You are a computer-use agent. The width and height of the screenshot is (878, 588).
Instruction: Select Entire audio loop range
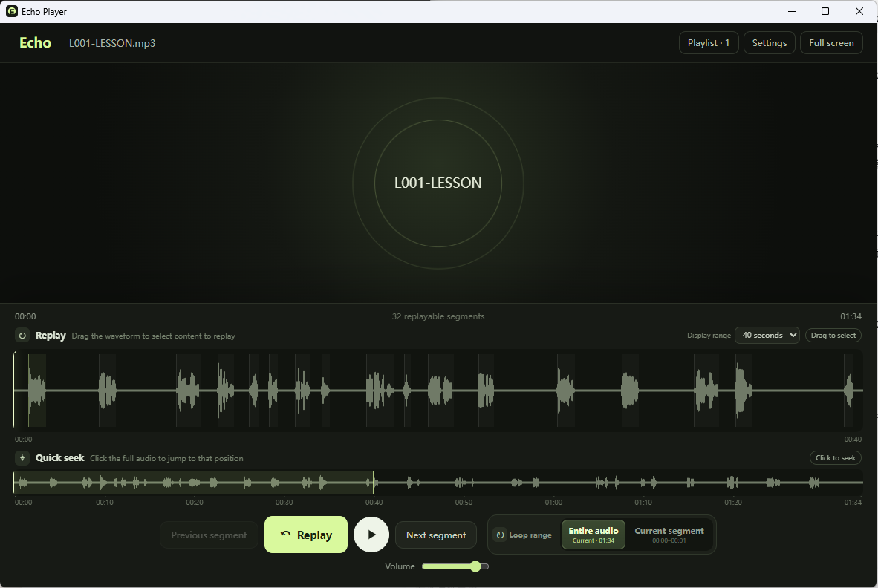pos(593,535)
